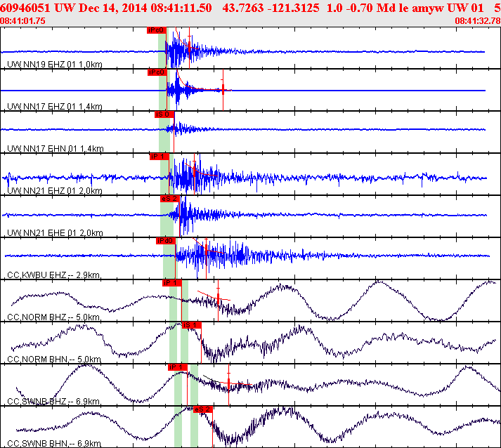Select the iS 0 pick flag on NN17 EHN
The width and height of the screenshot is (501, 448).
point(164,114)
